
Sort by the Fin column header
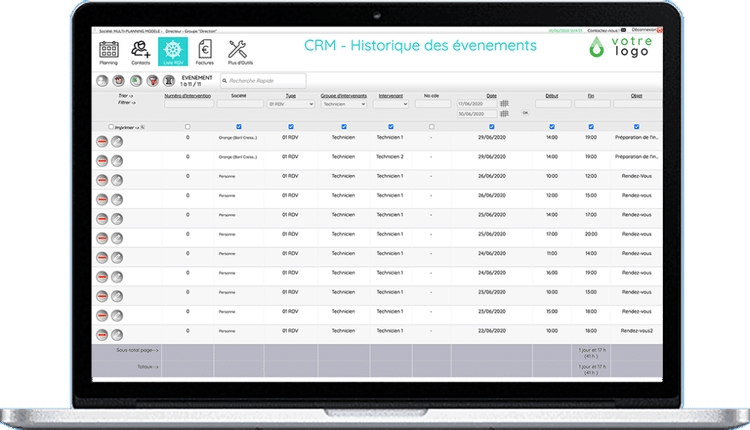coord(591,96)
